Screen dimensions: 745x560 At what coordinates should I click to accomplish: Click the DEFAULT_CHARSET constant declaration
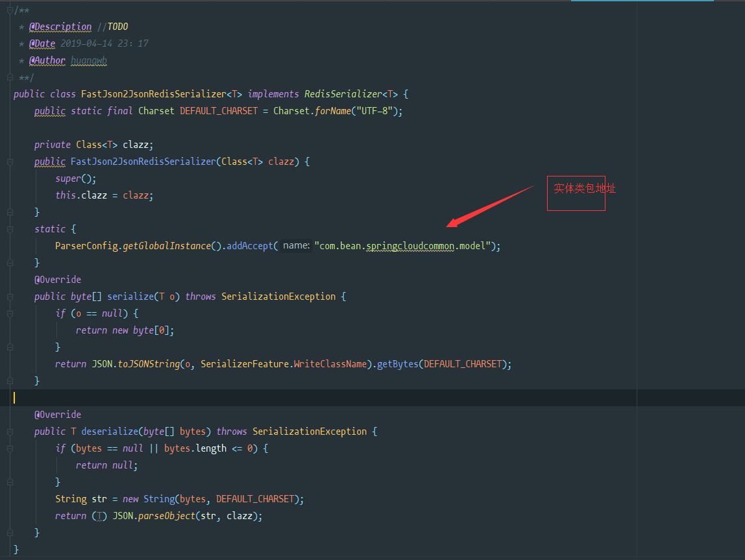tap(219, 110)
